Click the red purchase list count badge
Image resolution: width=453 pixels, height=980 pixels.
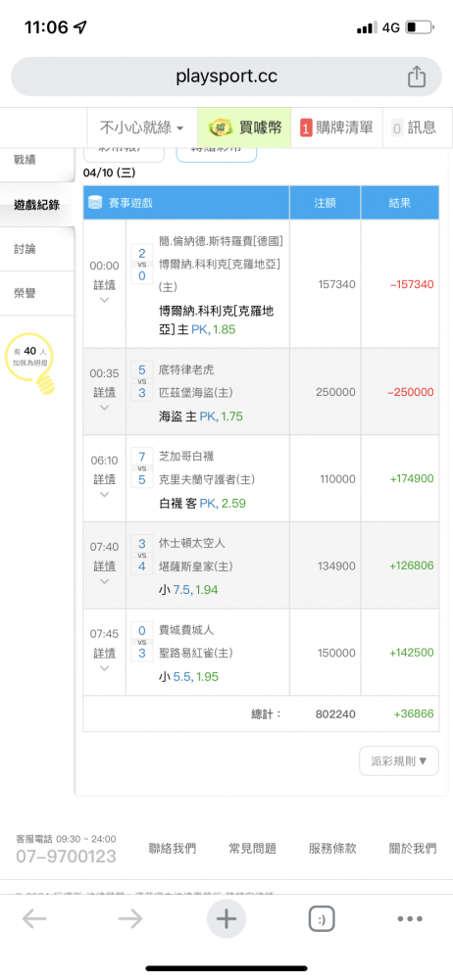point(306,128)
